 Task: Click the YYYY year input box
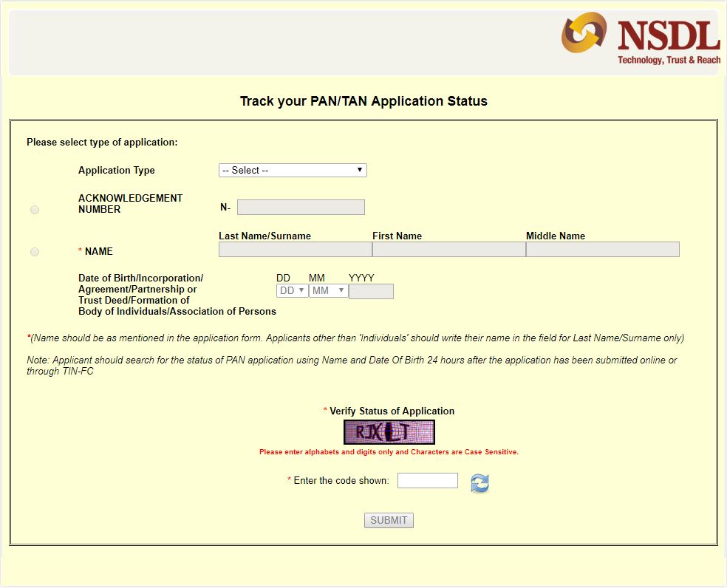[x=371, y=292]
